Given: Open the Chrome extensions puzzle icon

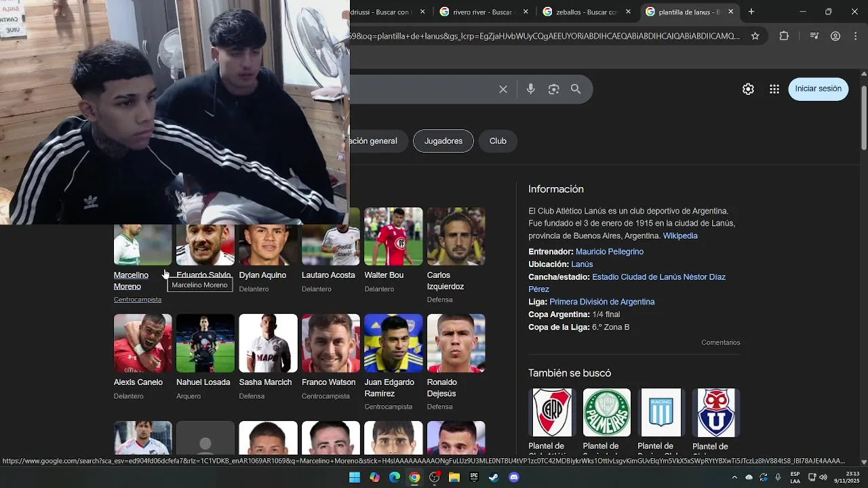Looking at the screenshot, I should click(784, 36).
